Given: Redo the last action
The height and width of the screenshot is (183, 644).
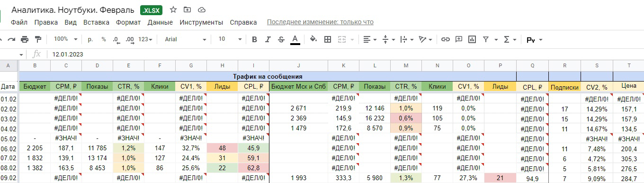Looking at the screenshot, I should point(11,39).
